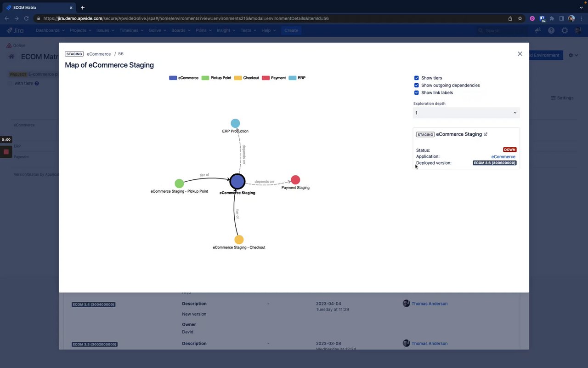Image resolution: width=588 pixels, height=368 pixels.
Task: Click the DOWN status badge
Action: pos(510,149)
